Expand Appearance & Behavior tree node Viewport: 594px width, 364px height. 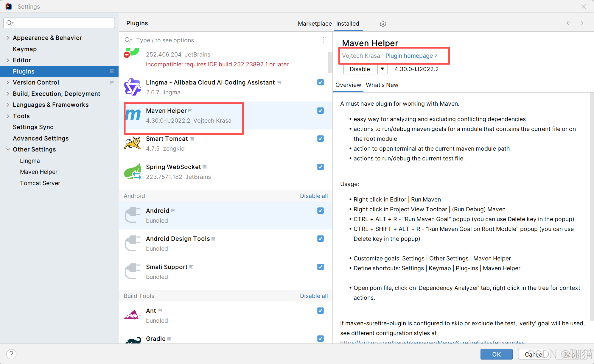click(8, 38)
